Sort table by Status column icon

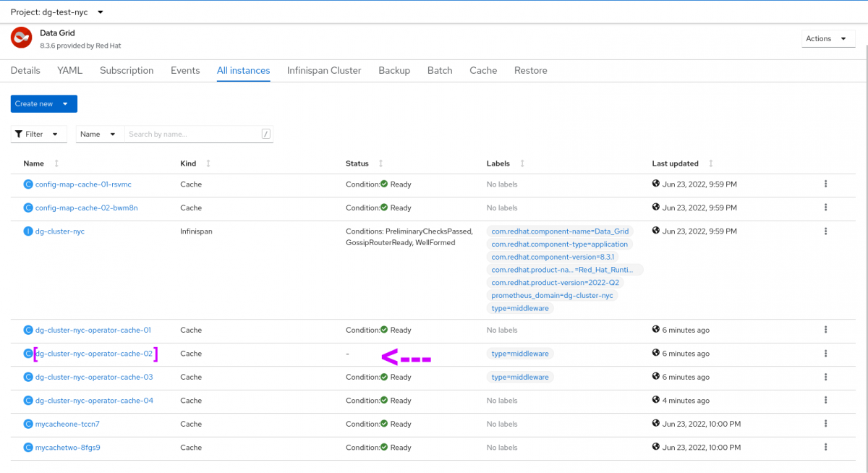[x=381, y=164]
